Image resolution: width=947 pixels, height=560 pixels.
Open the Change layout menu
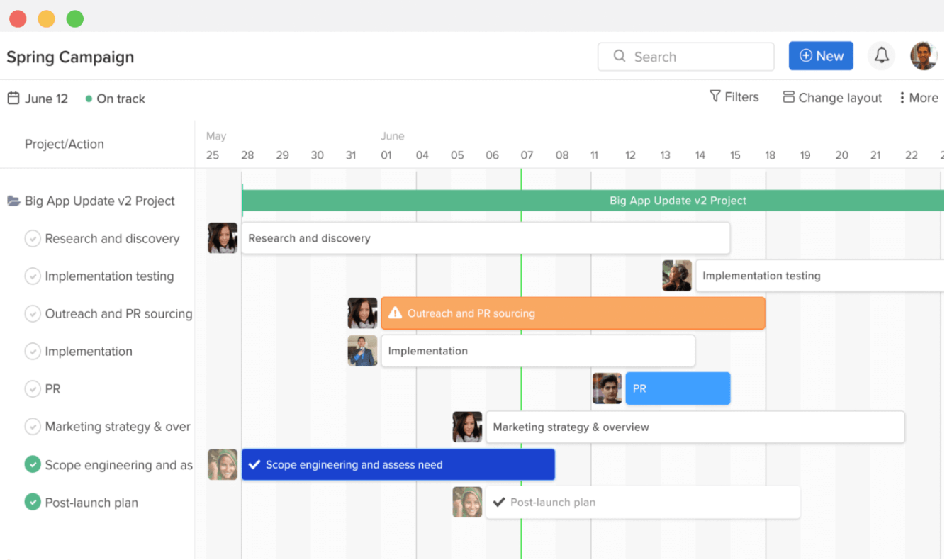[832, 98]
